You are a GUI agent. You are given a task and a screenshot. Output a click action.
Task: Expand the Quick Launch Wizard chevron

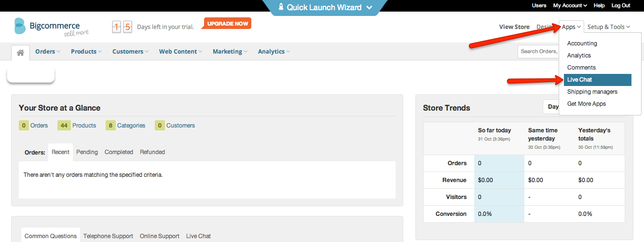coord(369,7)
